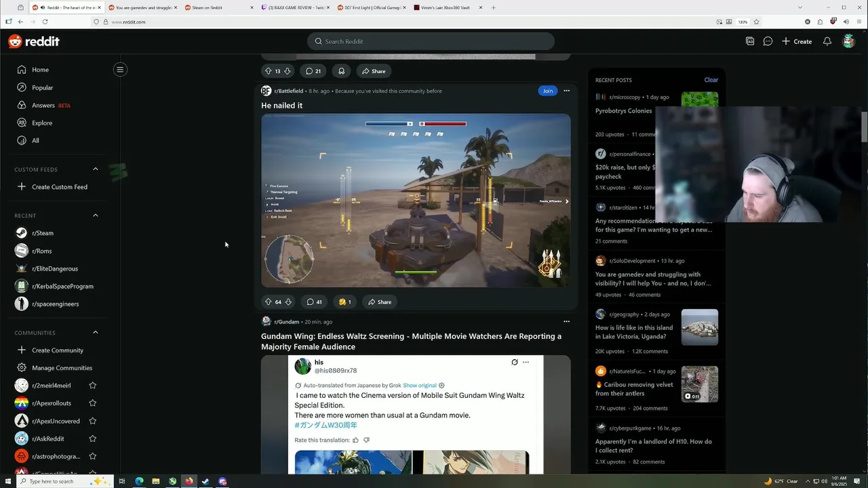This screenshot has width=868, height=488.
Task: Thumbs up the tweet translation
Action: point(355,440)
